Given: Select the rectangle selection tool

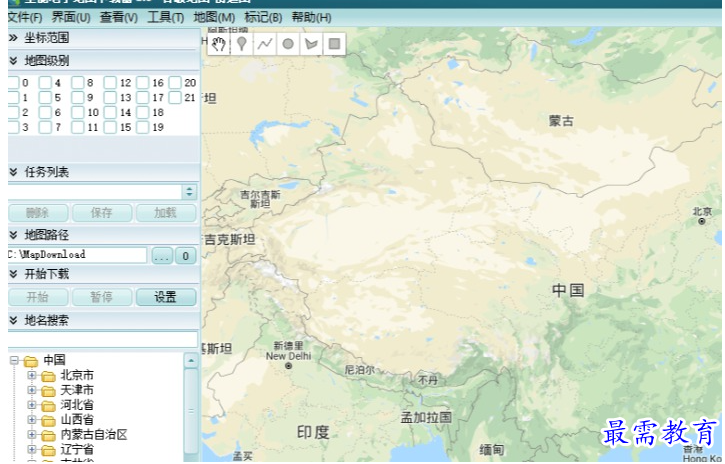Looking at the screenshot, I should tap(334, 44).
